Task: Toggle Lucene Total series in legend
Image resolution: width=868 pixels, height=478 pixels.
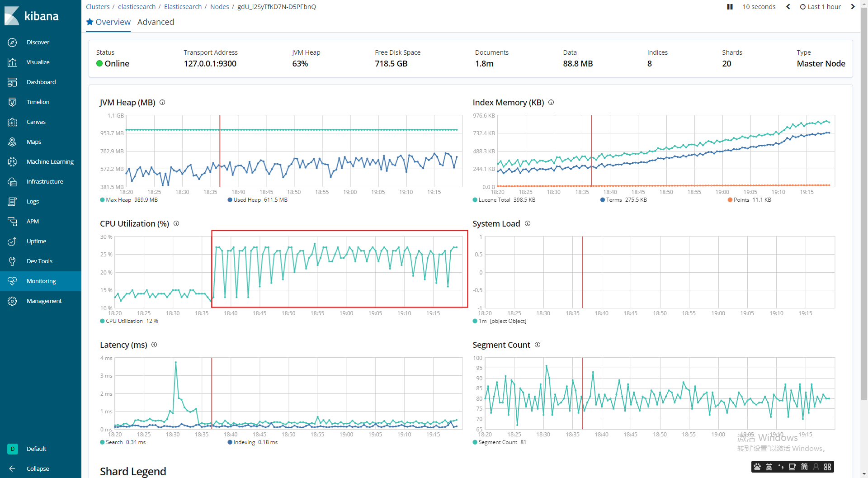Action: click(x=504, y=200)
